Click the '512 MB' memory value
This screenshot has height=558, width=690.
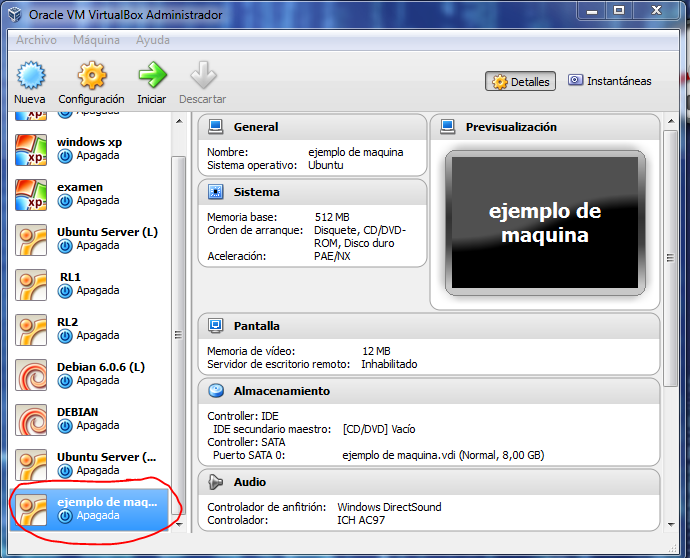point(332,217)
